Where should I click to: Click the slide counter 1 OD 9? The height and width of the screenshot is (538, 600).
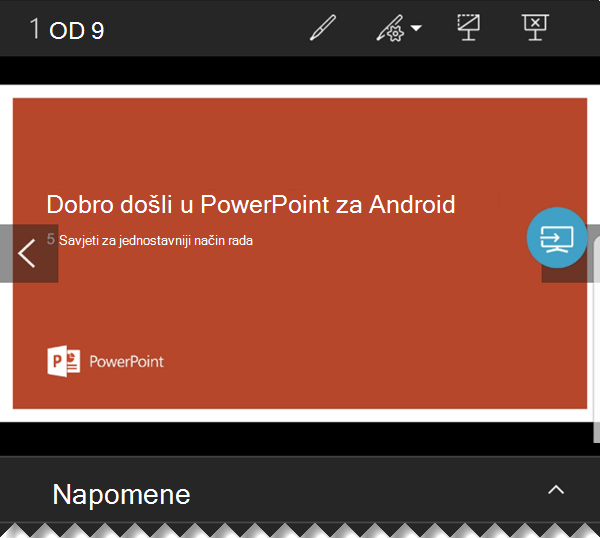tap(67, 29)
